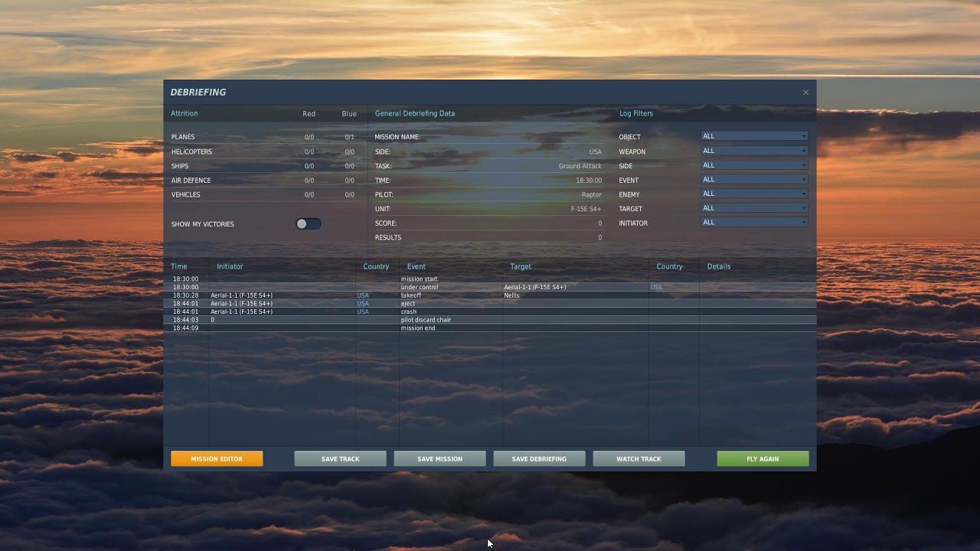
Task: Click the Save Debriefing button
Action: [539, 459]
